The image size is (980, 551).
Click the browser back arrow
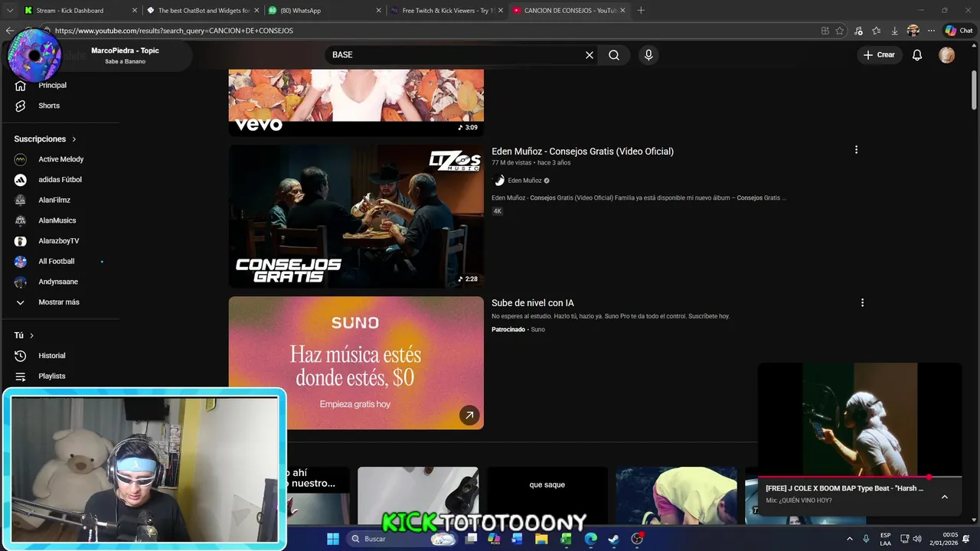coord(9,31)
